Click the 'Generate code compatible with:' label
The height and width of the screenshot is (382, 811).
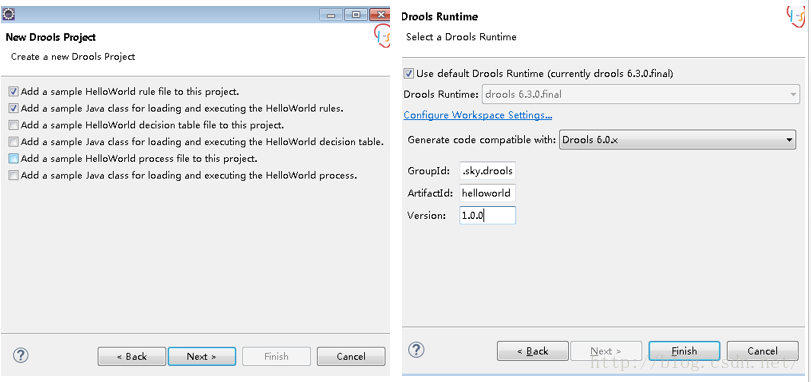click(482, 140)
